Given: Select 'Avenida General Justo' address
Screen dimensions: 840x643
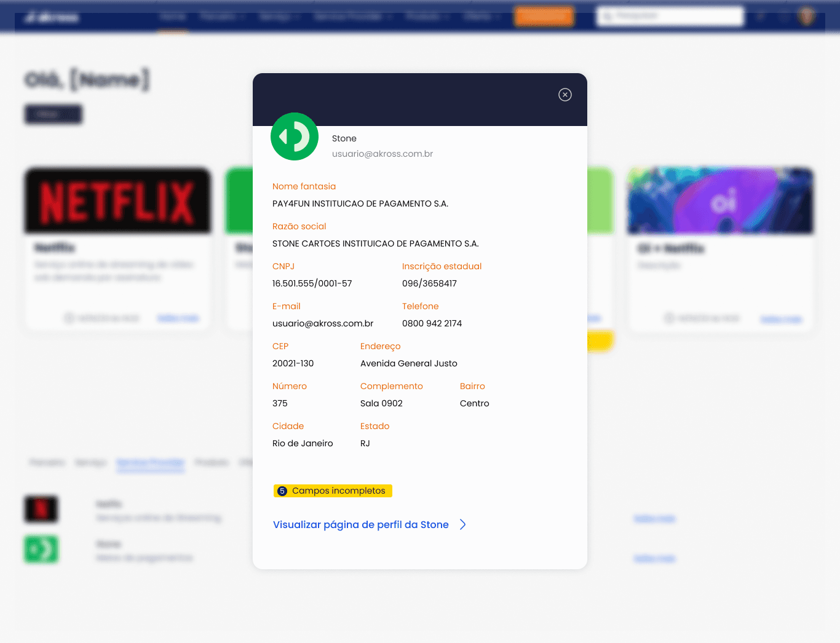Looking at the screenshot, I should pyautogui.click(x=409, y=363).
